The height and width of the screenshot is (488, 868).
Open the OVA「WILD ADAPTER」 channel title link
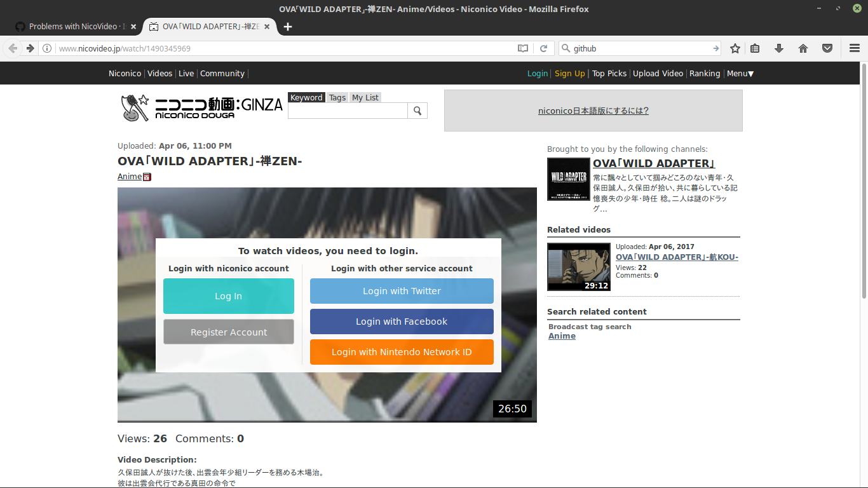tap(654, 163)
